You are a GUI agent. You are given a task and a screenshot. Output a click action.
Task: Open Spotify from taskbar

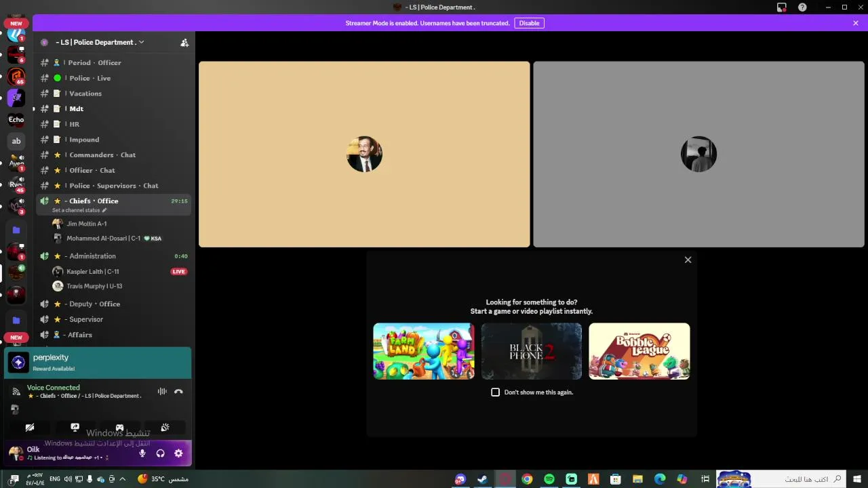(x=549, y=479)
